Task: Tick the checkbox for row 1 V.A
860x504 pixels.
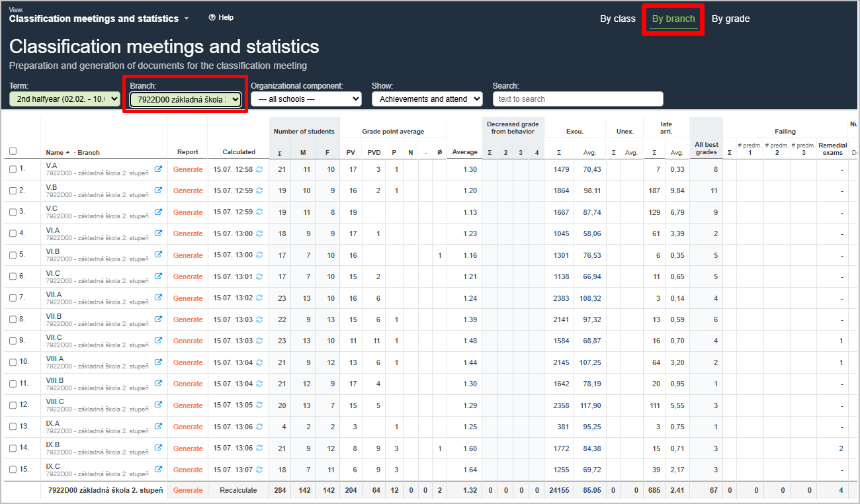Action: [x=13, y=169]
